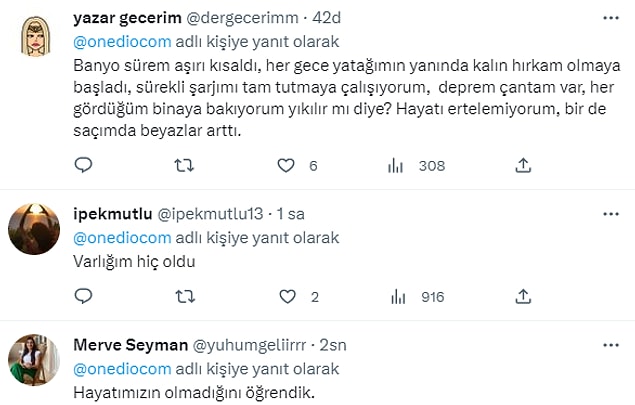Open more options for Merve Seyman's tweet
Image resolution: width=635 pixels, height=405 pixels.
tap(611, 345)
